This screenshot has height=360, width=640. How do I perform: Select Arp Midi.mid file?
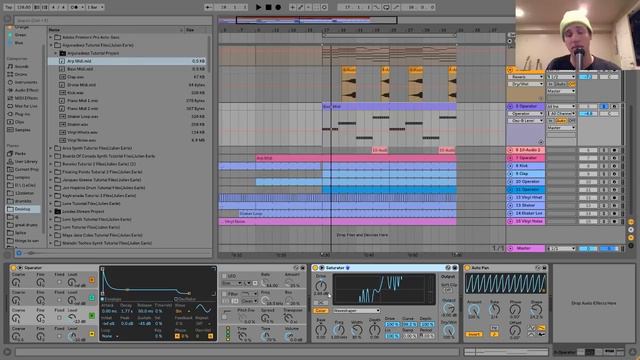tap(127, 61)
